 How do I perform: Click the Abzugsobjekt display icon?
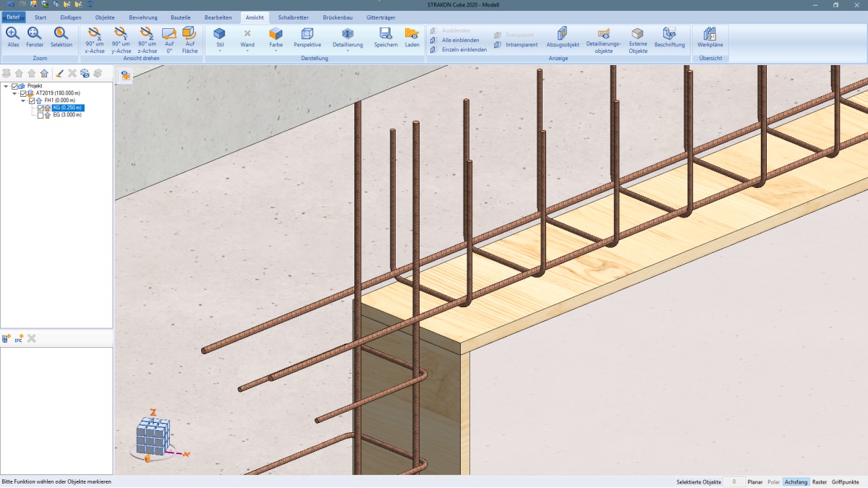[562, 33]
